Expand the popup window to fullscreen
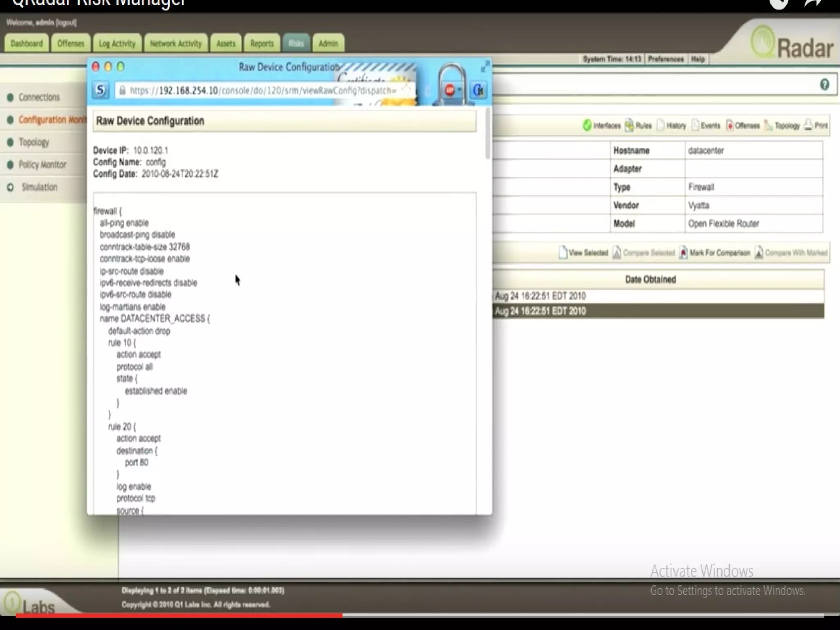This screenshot has height=630, width=840. (485, 66)
